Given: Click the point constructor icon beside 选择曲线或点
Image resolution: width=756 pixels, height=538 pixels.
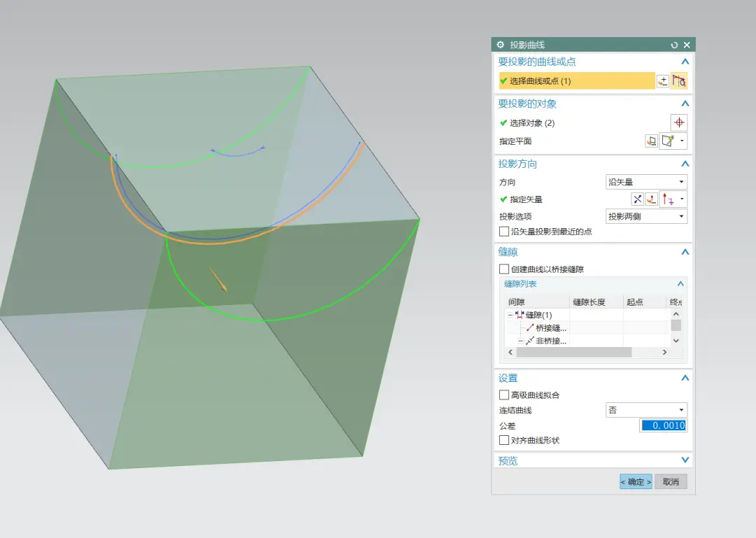Looking at the screenshot, I should pos(663,81).
